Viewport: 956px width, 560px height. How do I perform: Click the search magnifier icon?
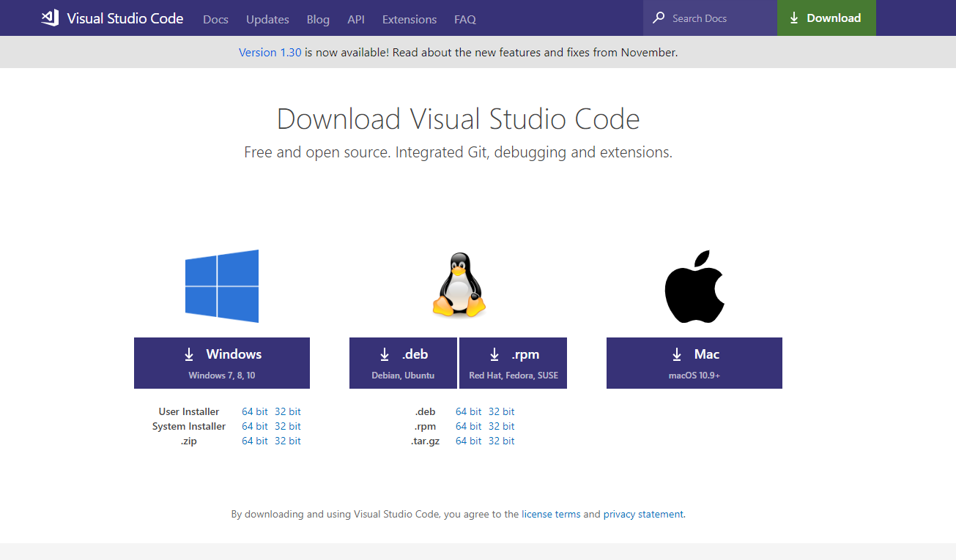pyautogui.click(x=659, y=18)
